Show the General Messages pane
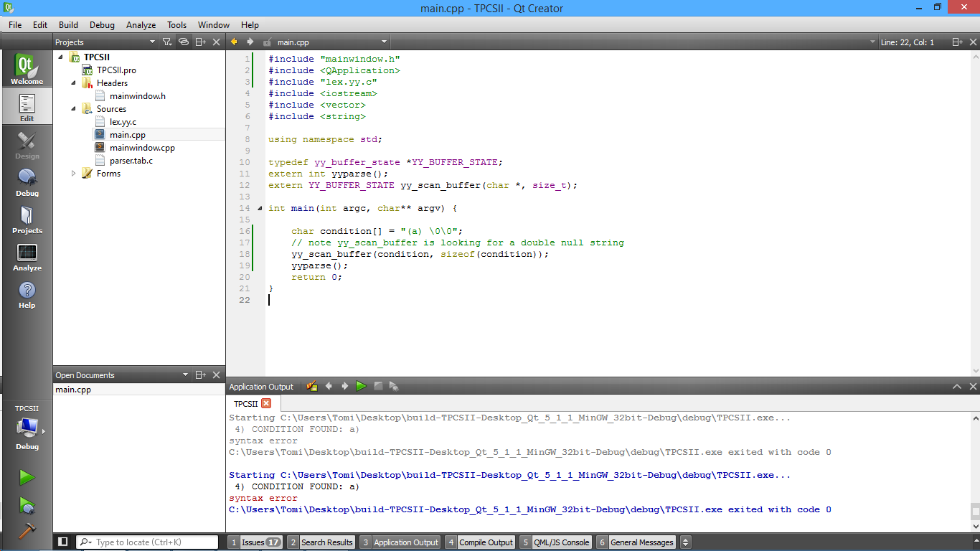 tap(636, 542)
